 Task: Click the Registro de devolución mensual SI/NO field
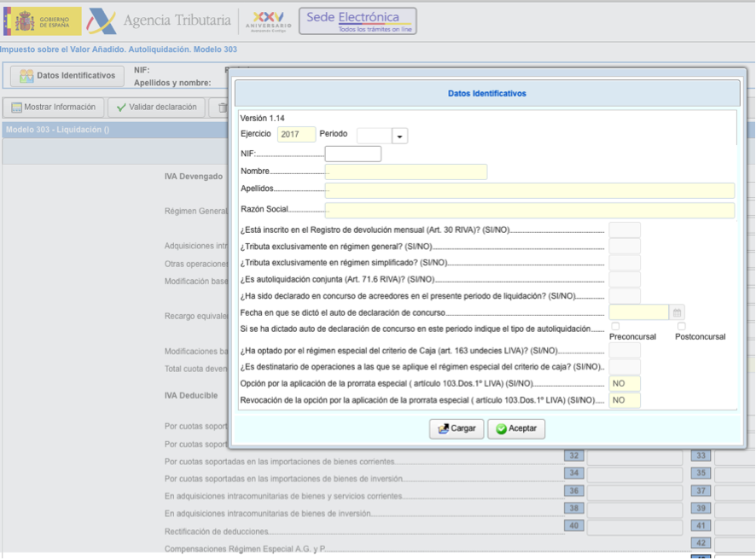pos(625,230)
